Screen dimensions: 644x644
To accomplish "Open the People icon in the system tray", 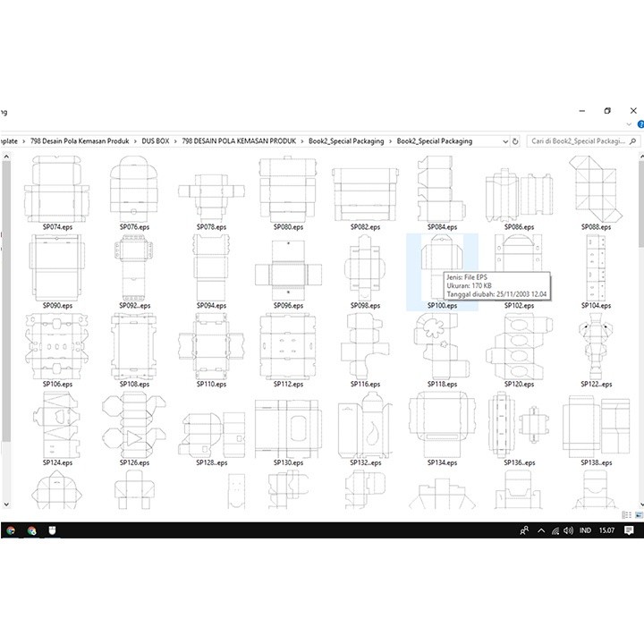I will tap(524, 530).
